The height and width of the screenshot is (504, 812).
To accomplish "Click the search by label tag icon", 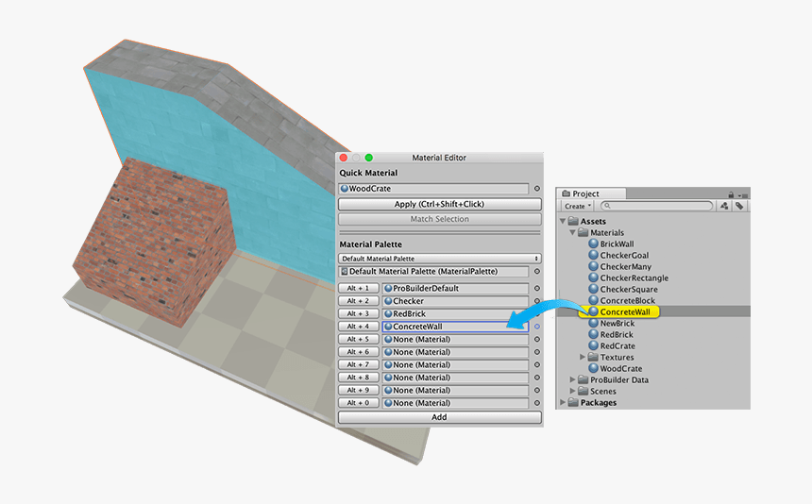I will point(739,206).
